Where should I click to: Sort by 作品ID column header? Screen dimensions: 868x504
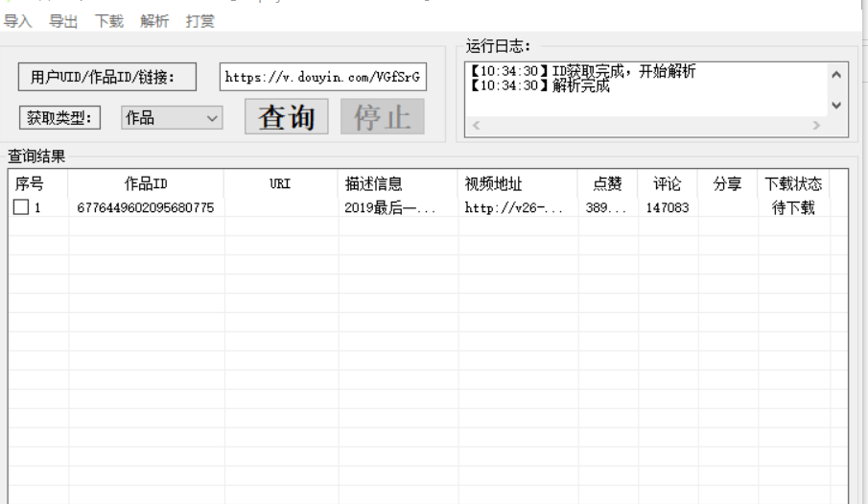pyautogui.click(x=146, y=184)
